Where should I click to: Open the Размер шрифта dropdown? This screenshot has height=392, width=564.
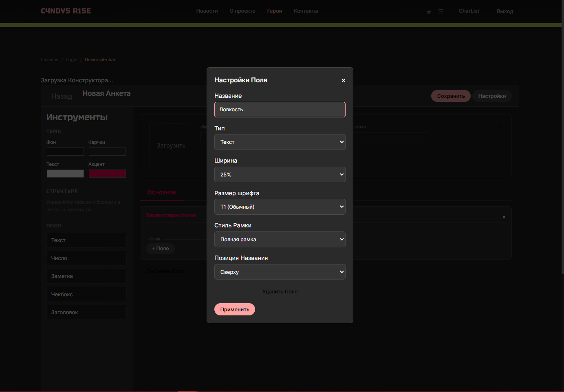click(280, 207)
